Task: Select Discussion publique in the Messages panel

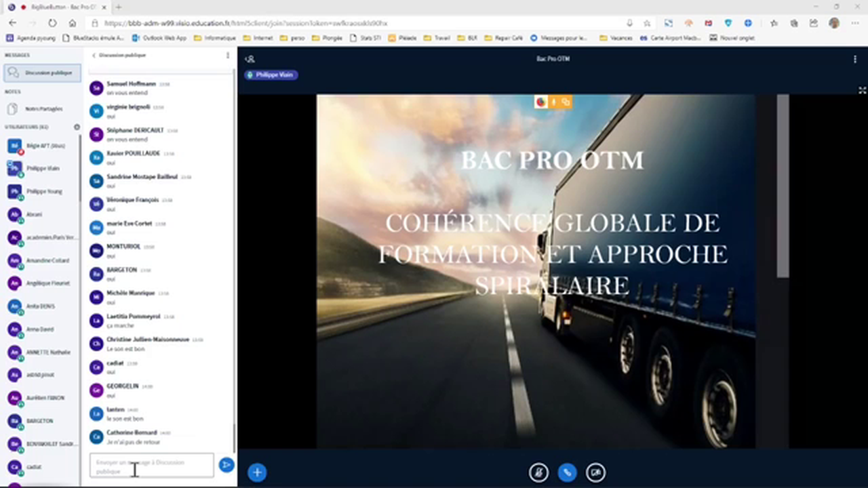Action: 43,73
